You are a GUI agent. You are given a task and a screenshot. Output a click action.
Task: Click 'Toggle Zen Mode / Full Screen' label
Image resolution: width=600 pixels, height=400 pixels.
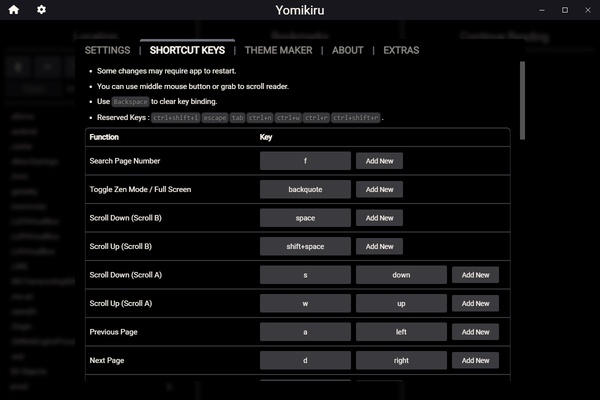[x=140, y=189]
